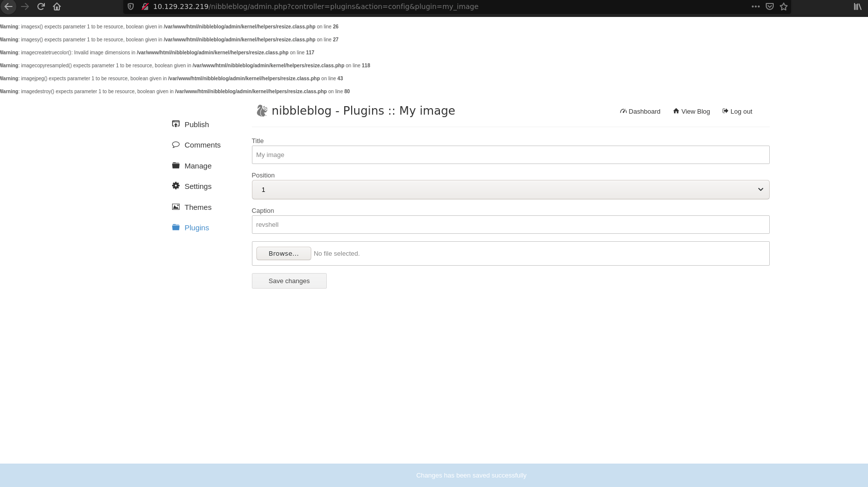
Task: Click the nibbleblog squirrel logo
Action: coord(262,111)
